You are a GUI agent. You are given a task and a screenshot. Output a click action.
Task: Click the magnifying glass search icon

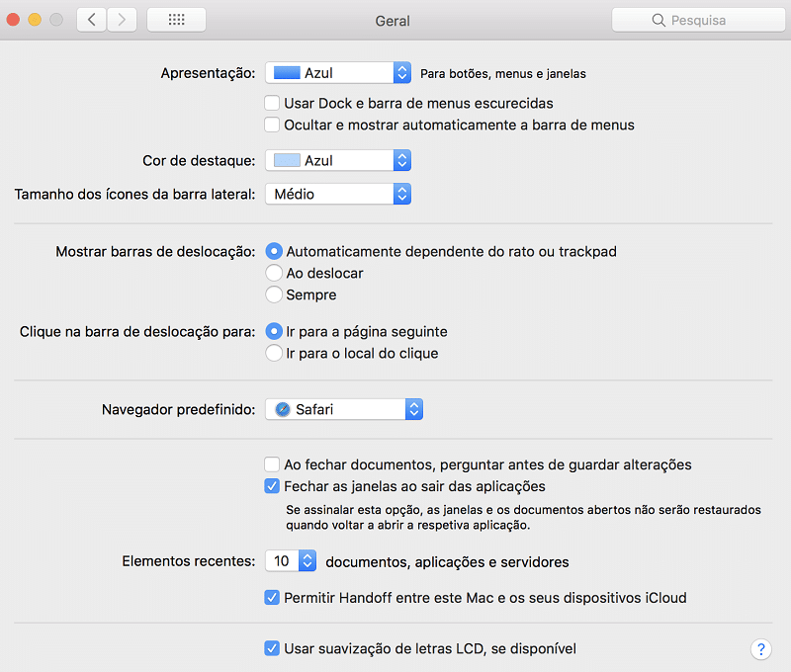pos(659,20)
